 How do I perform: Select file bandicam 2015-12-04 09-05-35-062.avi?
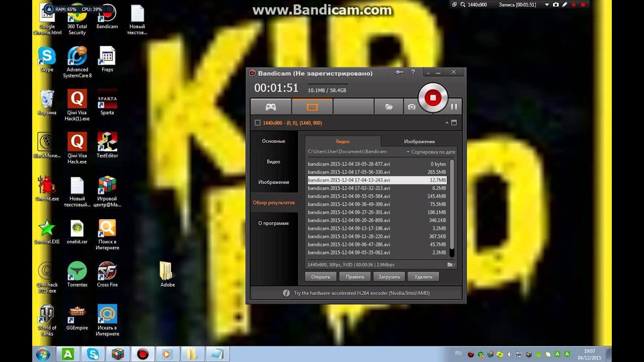(377, 252)
